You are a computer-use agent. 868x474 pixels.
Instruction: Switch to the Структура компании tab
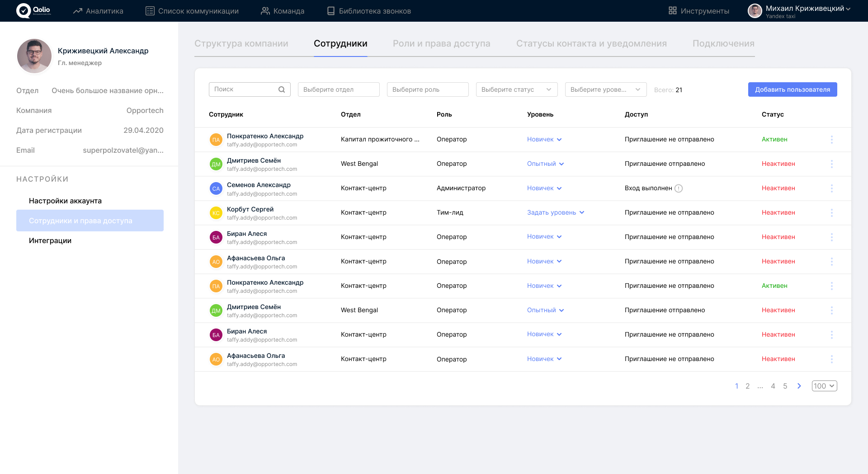241,44
